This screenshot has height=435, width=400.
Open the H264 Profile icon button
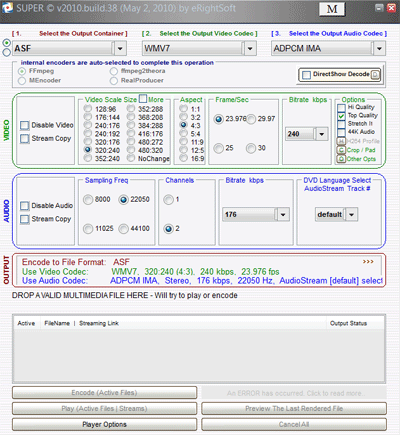(x=341, y=141)
